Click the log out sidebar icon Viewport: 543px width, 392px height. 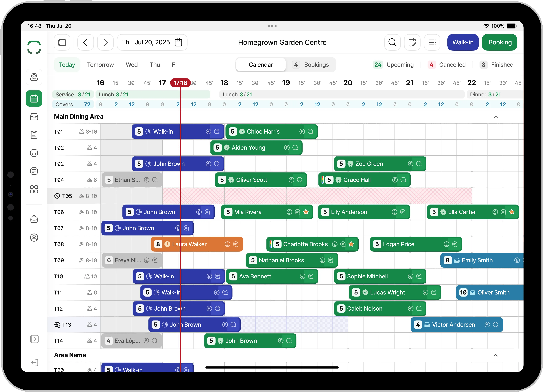click(34, 363)
